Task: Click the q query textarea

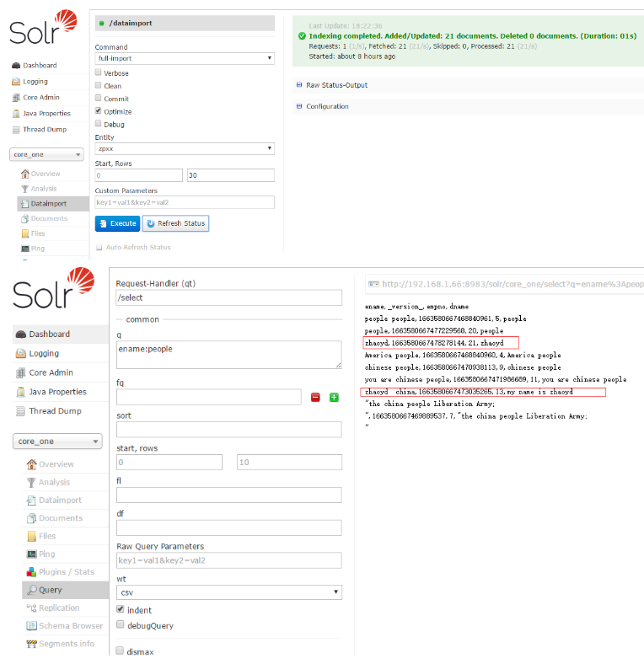Action: [x=229, y=355]
